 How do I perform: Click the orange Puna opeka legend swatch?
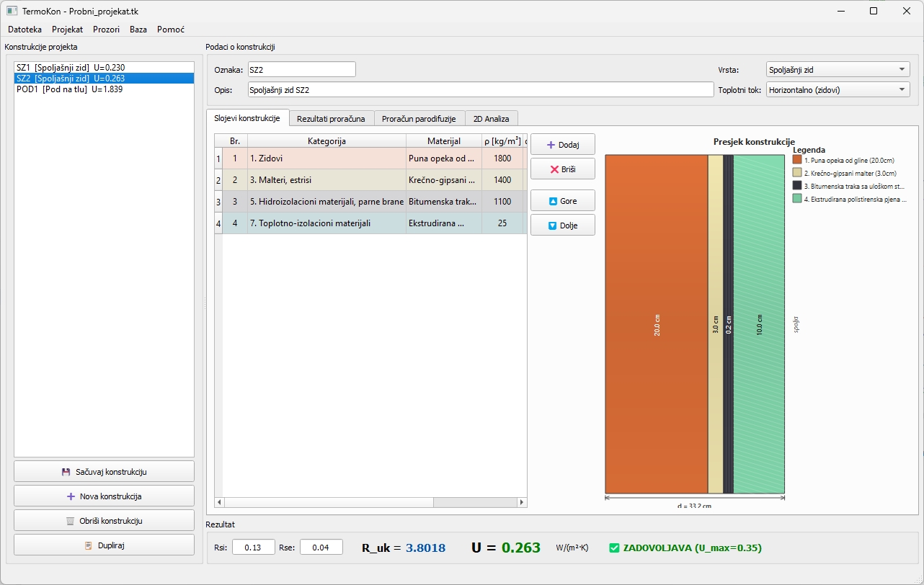point(797,160)
